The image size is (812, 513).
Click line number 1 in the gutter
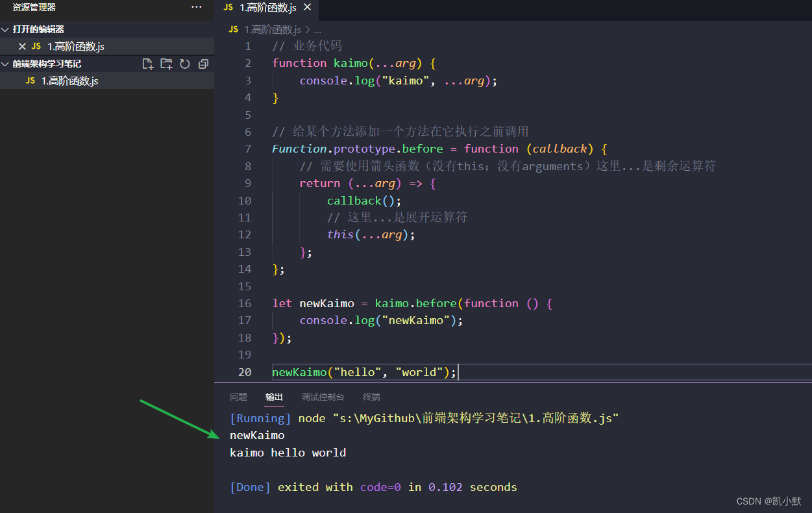[248, 46]
